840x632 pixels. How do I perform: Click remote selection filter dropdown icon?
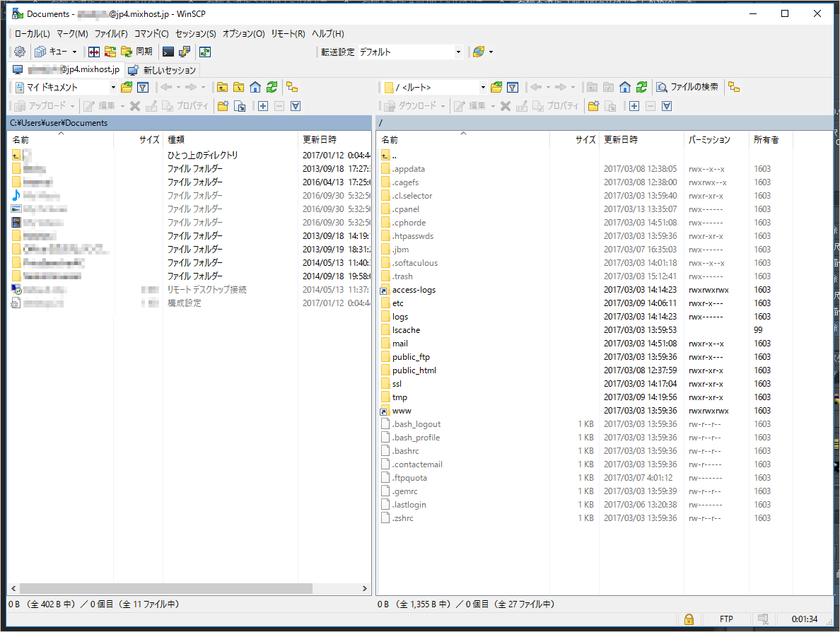(x=667, y=106)
